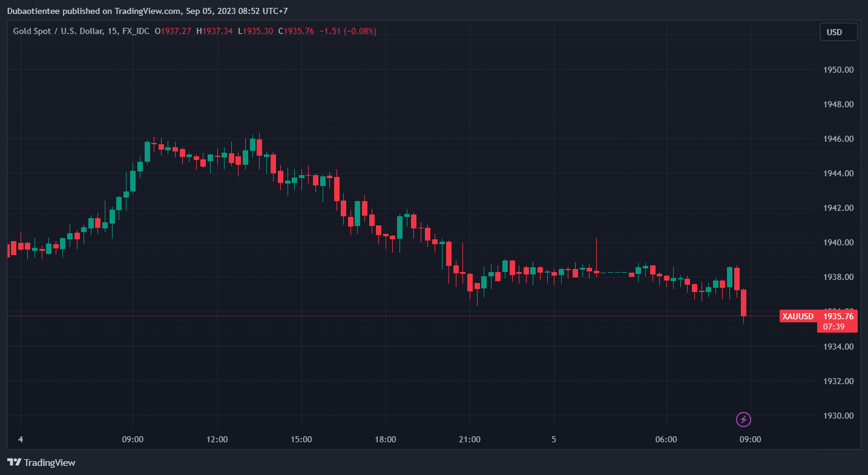The image size is (868, 475).
Task: Click the high price value H1937.34
Action: pos(214,31)
